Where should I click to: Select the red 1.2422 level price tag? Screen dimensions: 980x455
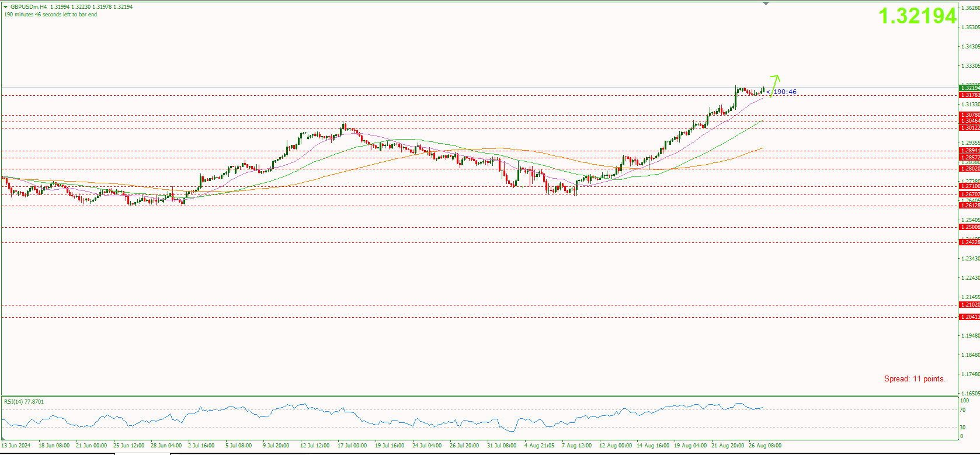point(969,242)
